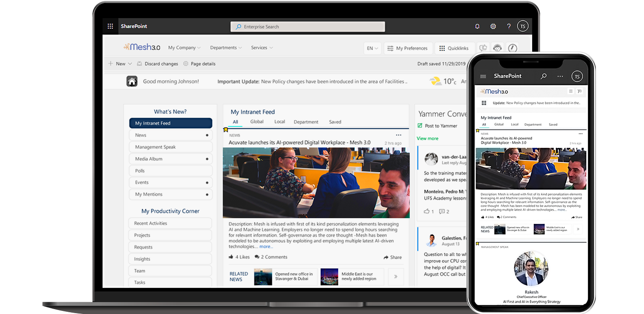Open the three-dots menu on laptop news post
The image size is (644, 314).
tap(399, 135)
